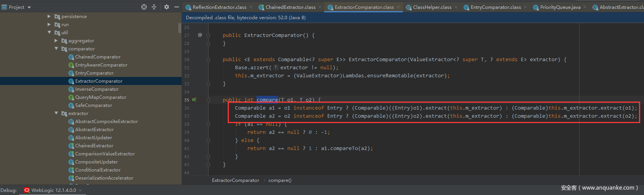Viewport: 644px width, 195px height.
Task: Click the ChainedComparator class icon
Action: click(71, 57)
